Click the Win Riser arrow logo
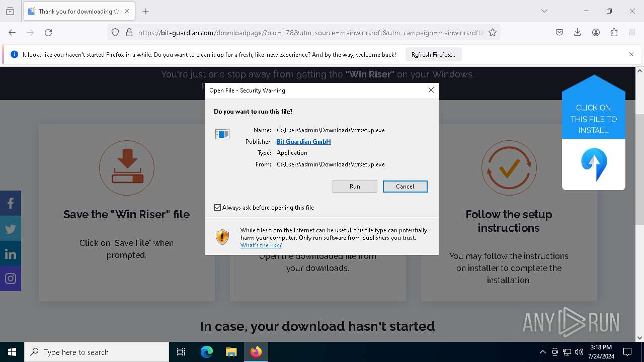 click(594, 164)
